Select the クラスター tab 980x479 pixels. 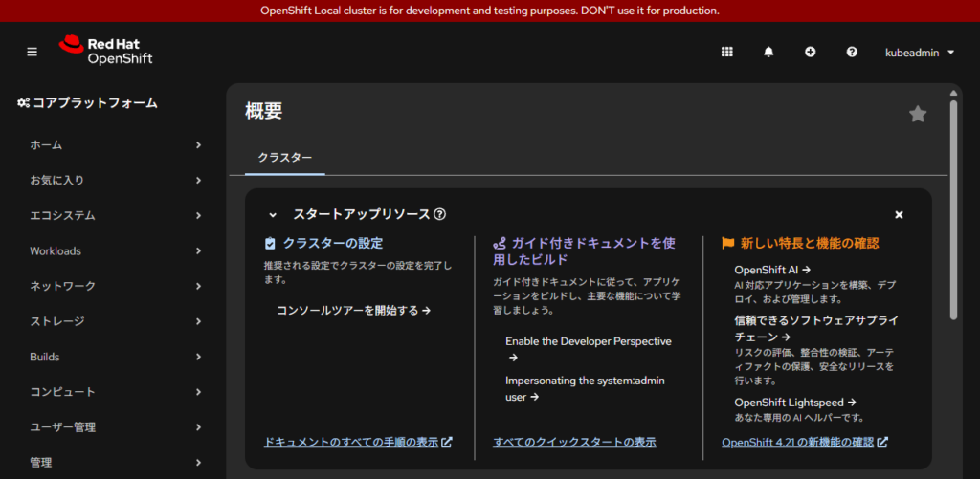click(284, 158)
